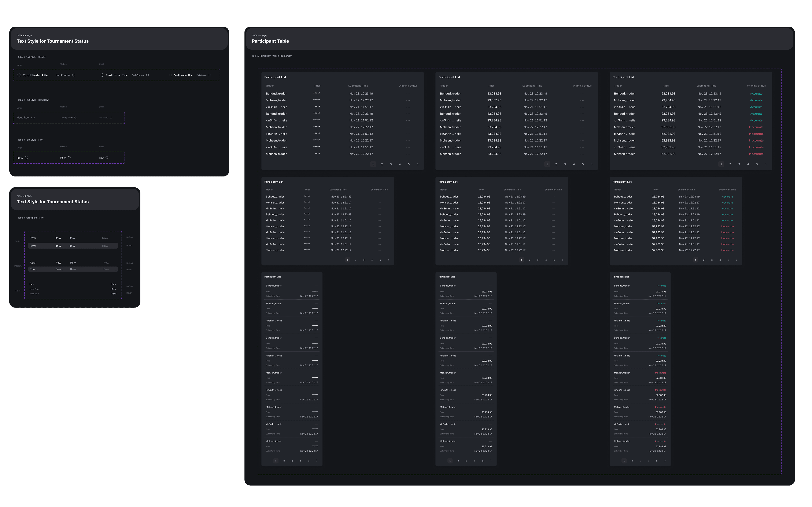
Task: Open page 5 in medium-width Accurate/Inaccurate table
Action: point(728,260)
